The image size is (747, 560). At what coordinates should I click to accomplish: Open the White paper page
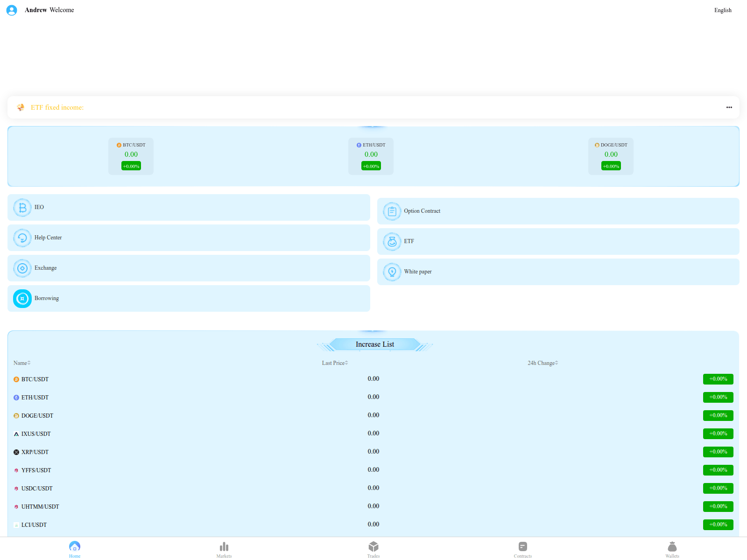[x=392, y=272]
